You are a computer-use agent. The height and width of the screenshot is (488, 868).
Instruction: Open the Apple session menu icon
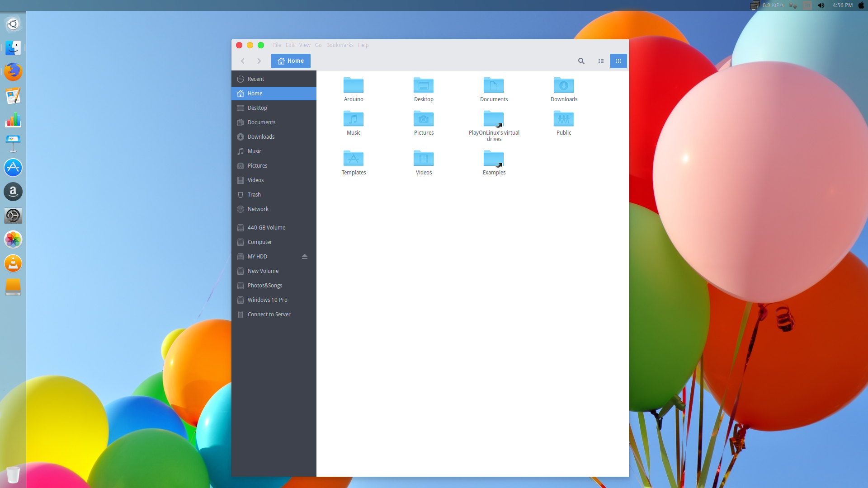pos(861,5)
